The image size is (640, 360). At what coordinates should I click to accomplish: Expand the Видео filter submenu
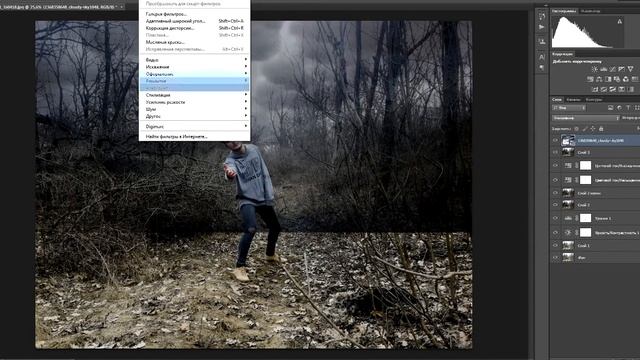tap(195, 60)
